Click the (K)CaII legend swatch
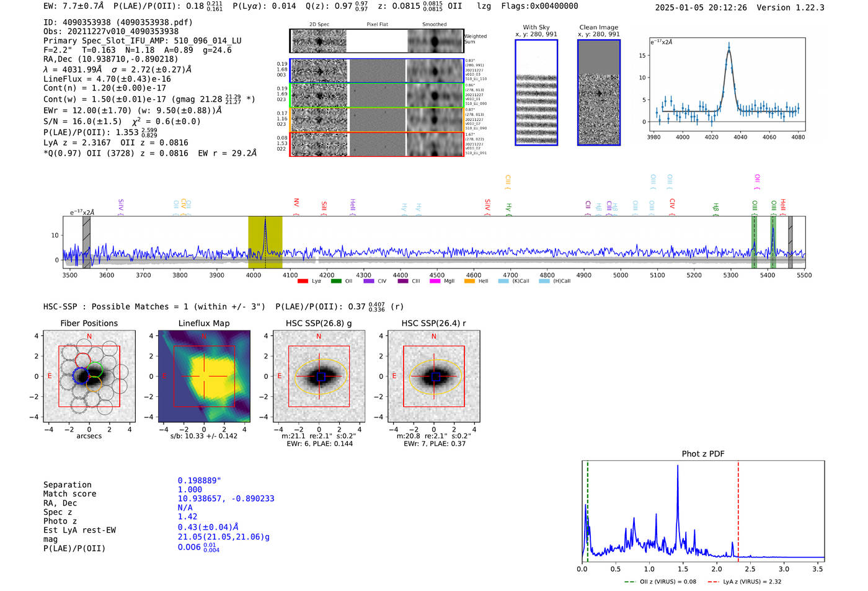 point(503,282)
